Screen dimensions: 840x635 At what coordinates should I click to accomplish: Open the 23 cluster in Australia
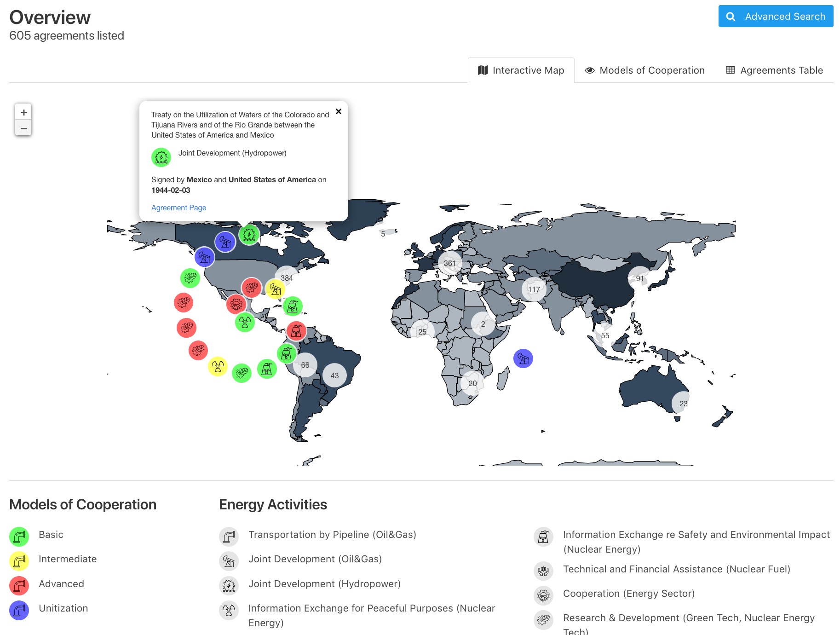[683, 404]
